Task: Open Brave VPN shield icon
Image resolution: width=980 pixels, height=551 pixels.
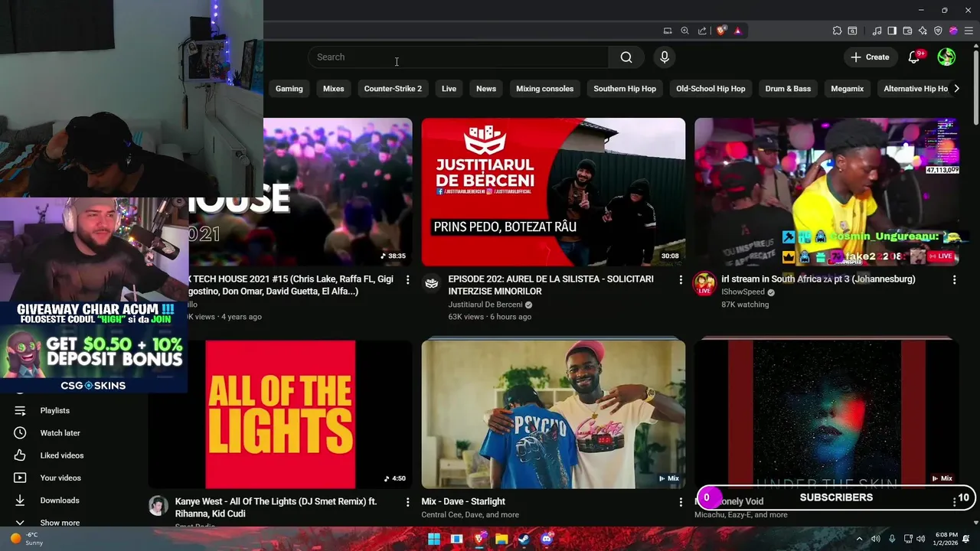Action: click(938, 31)
